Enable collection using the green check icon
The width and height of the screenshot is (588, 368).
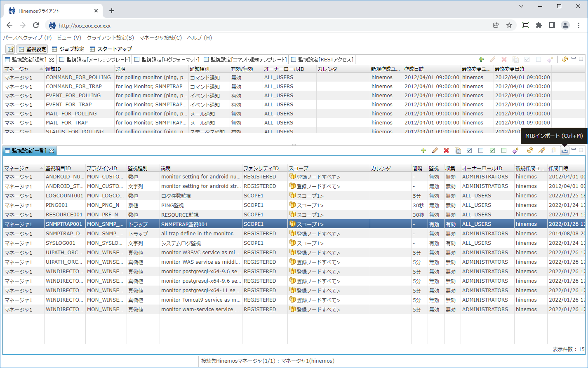[x=492, y=150]
